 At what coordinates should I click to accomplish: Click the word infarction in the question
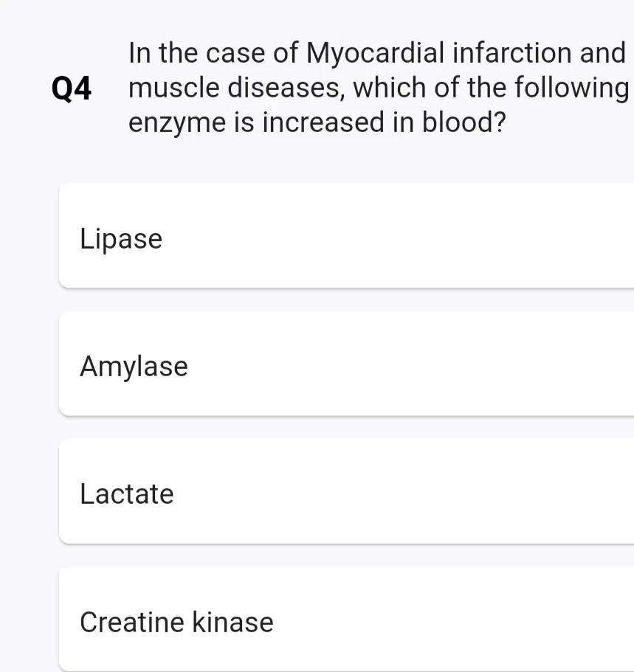coord(513,53)
